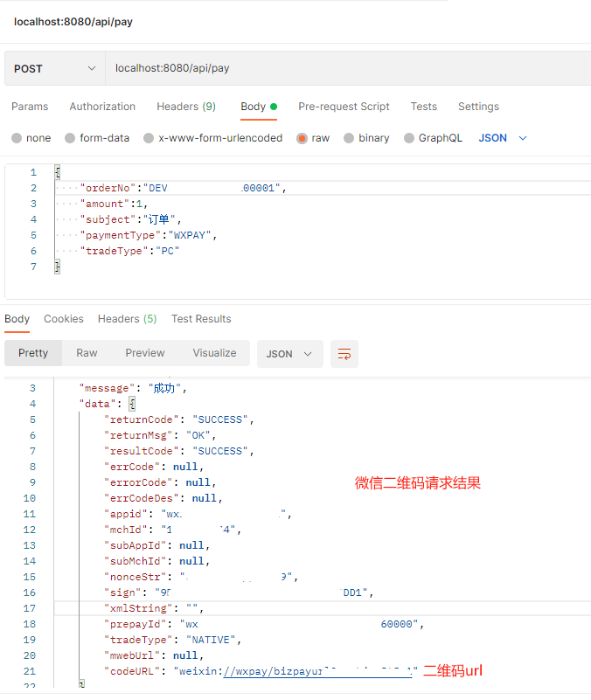
Task: Click the "errCodeDes": null line
Action: click(x=163, y=498)
